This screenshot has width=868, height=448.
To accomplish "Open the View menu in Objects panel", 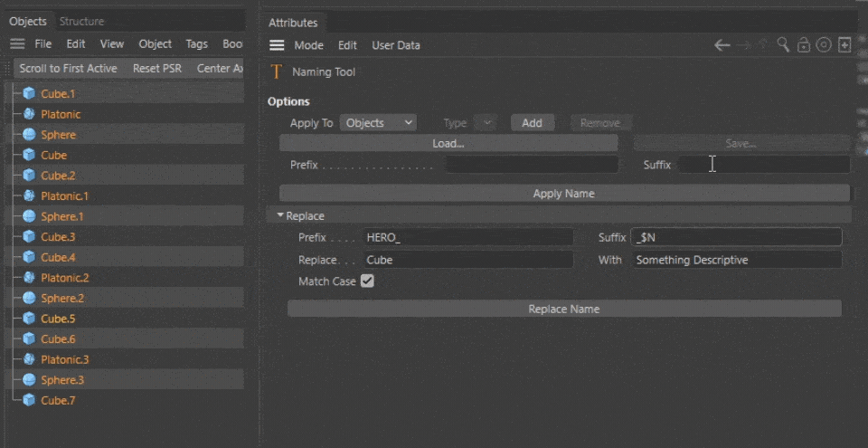I will click(112, 43).
